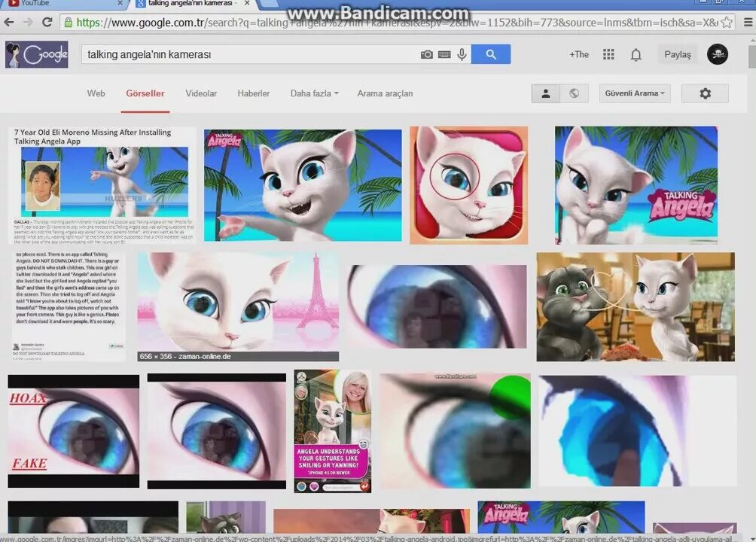
Task: Open the account profile avatar
Action: pos(718,54)
